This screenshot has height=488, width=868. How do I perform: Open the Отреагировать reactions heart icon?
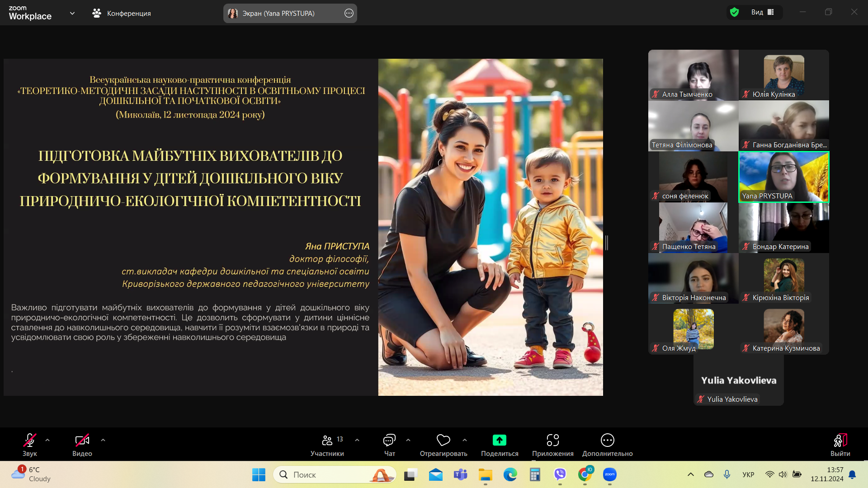443,445
